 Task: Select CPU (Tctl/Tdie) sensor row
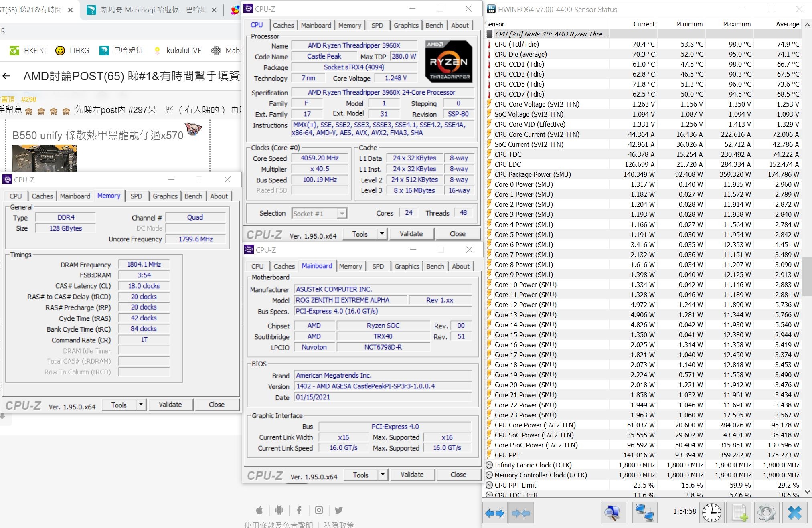point(643,44)
